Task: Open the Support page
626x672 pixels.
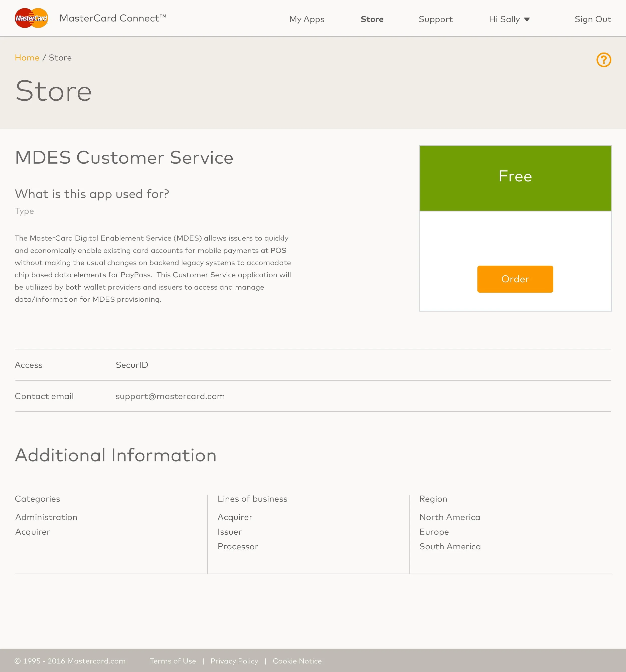Action: click(x=436, y=19)
